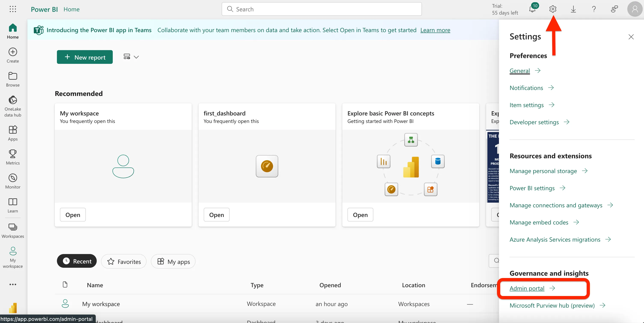Viewport: 644px width, 323px height.
Task: Switch to the My apps tab
Action: coord(173,262)
